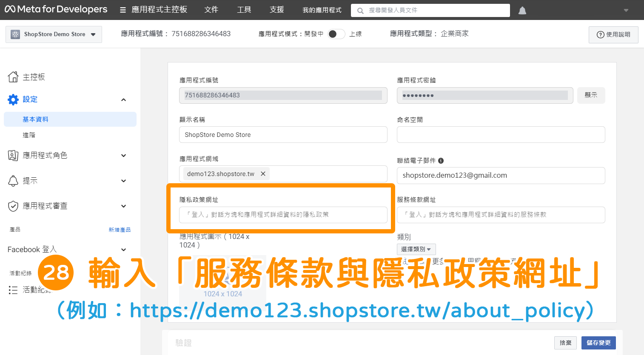Click the Facebook 登入 sidebar item
644x355 pixels.
[32, 250]
